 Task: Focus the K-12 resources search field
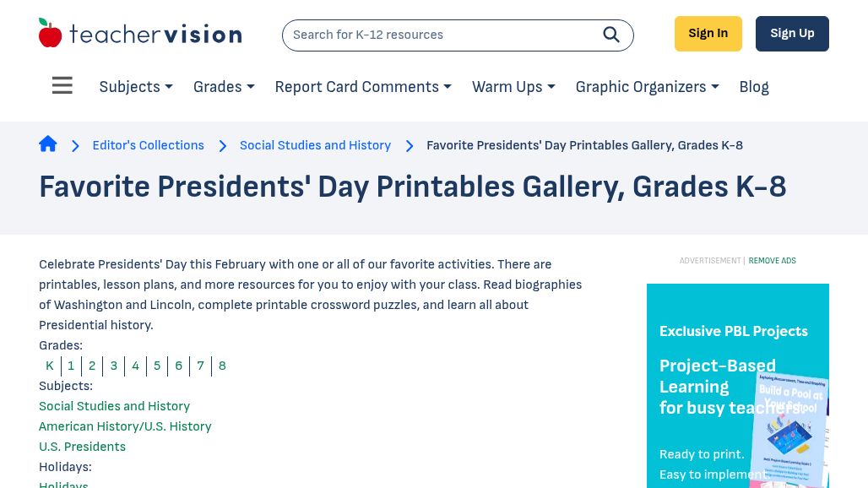pyautogui.click(x=439, y=35)
